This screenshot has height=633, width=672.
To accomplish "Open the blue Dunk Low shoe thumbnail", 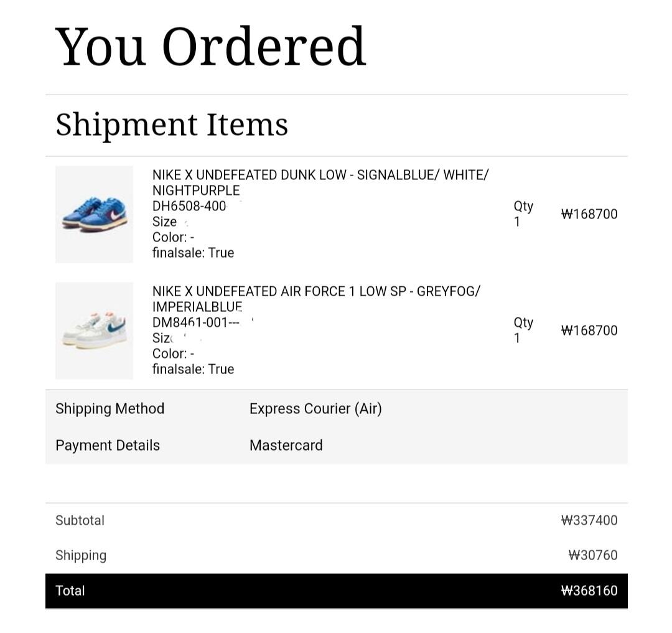I will point(94,214).
